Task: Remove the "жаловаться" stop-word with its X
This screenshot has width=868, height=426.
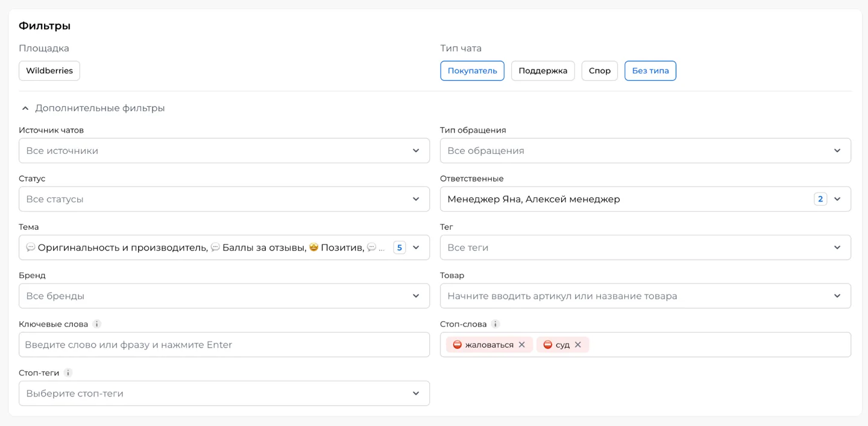Action: (x=522, y=345)
